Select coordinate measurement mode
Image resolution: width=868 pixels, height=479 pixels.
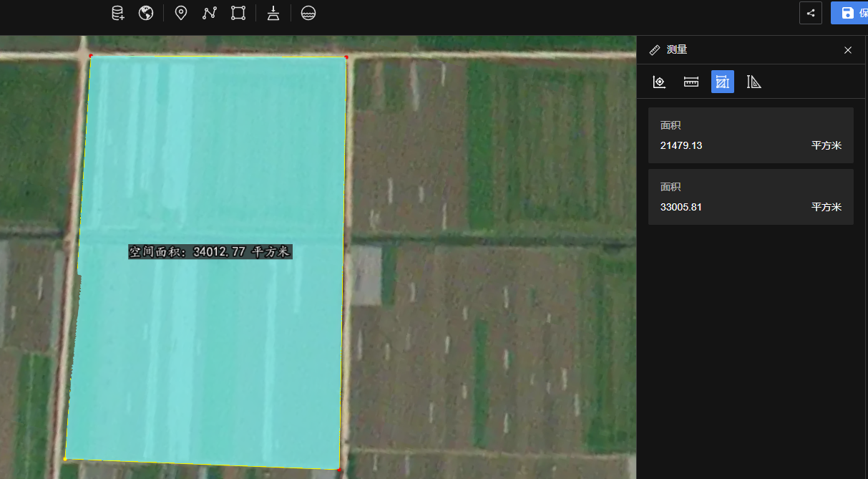660,82
